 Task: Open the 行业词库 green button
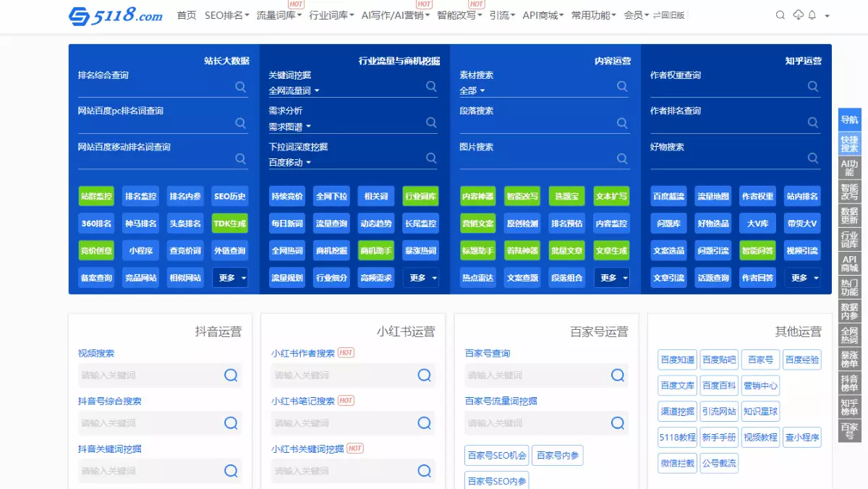[421, 196]
